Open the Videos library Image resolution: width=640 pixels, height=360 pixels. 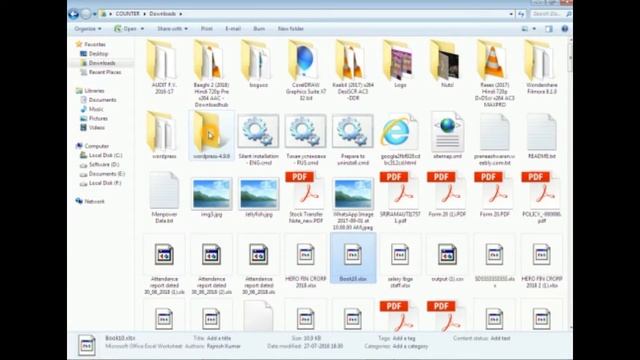97,127
